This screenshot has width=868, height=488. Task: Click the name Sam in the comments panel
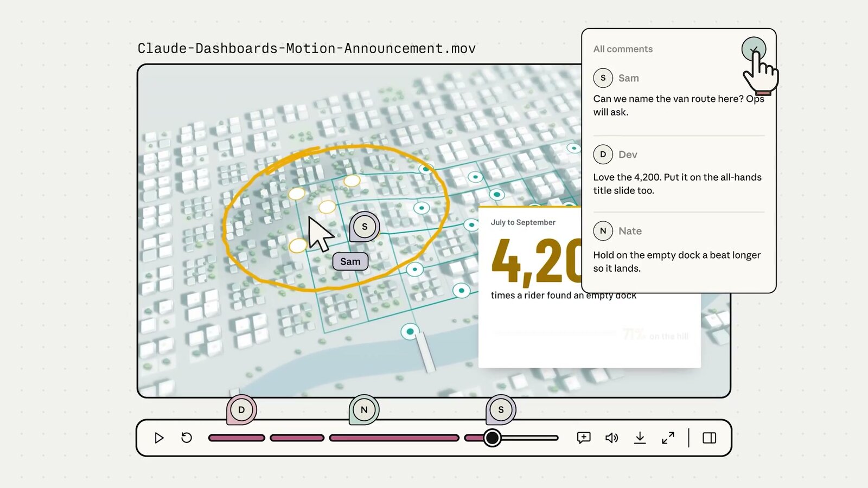tap(628, 78)
